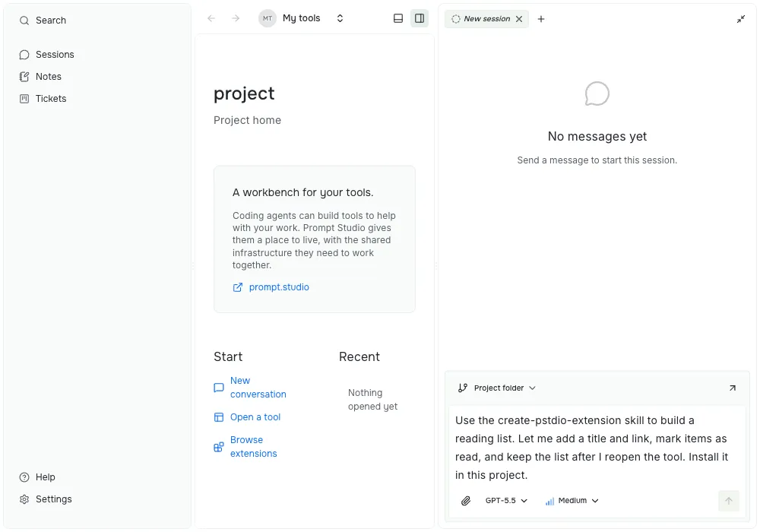760x532 pixels.
Task: Open Settings from the sidebar
Action: pos(46,499)
